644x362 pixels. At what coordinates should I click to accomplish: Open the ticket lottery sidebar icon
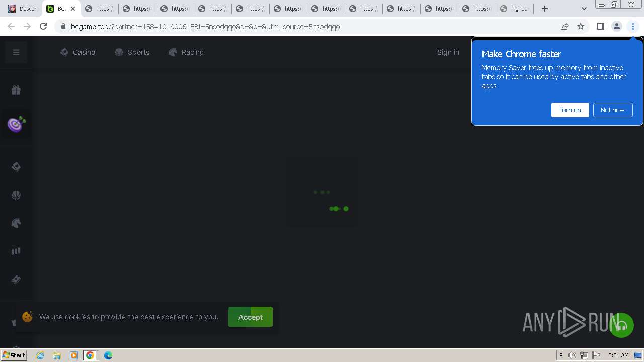coord(16,279)
